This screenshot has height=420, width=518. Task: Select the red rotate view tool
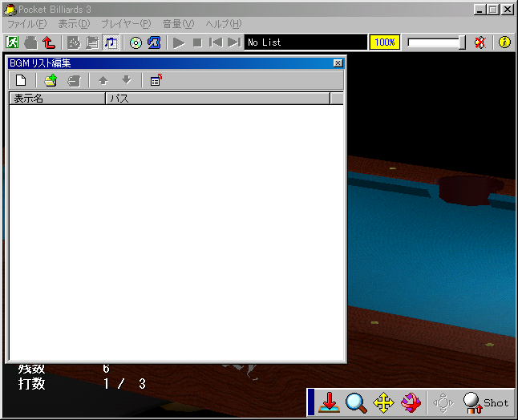tap(411, 402)
